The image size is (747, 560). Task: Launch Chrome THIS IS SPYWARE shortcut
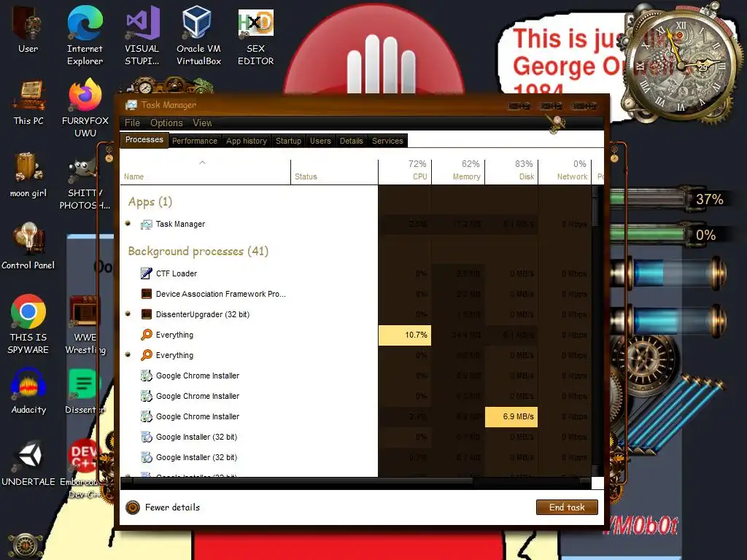click(28, 324)
